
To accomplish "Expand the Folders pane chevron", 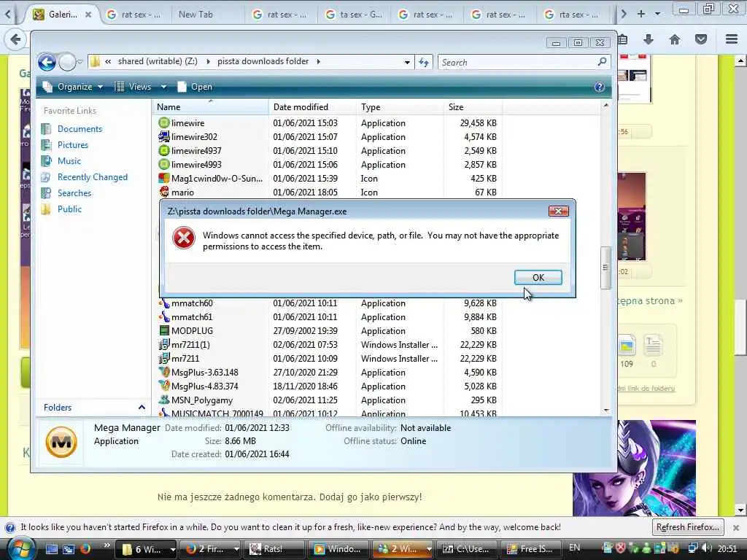I will (x=142, y=407).
